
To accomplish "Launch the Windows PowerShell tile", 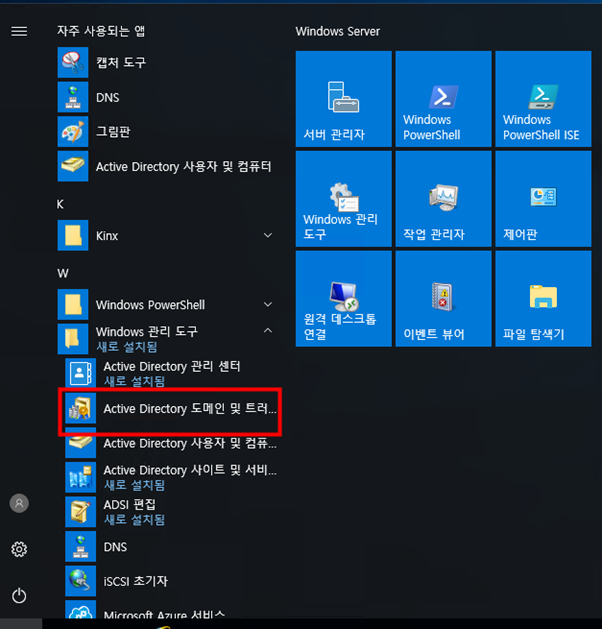I will tap(443, 99).
